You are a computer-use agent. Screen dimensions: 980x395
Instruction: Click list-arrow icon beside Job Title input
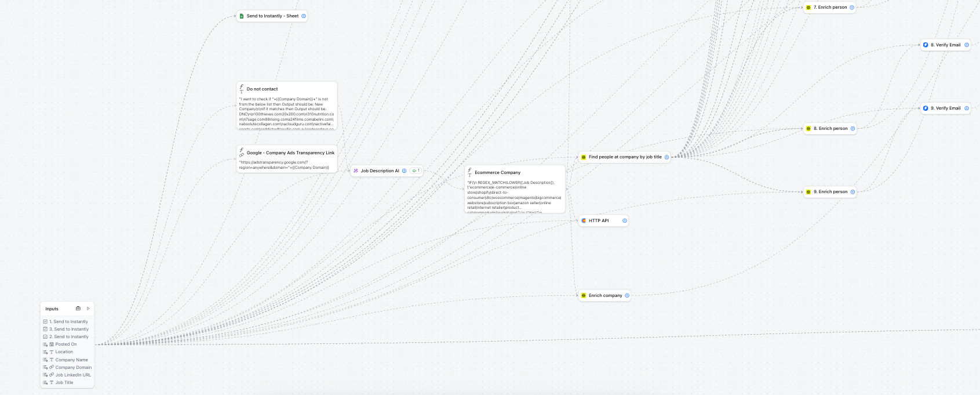(45, 383)
